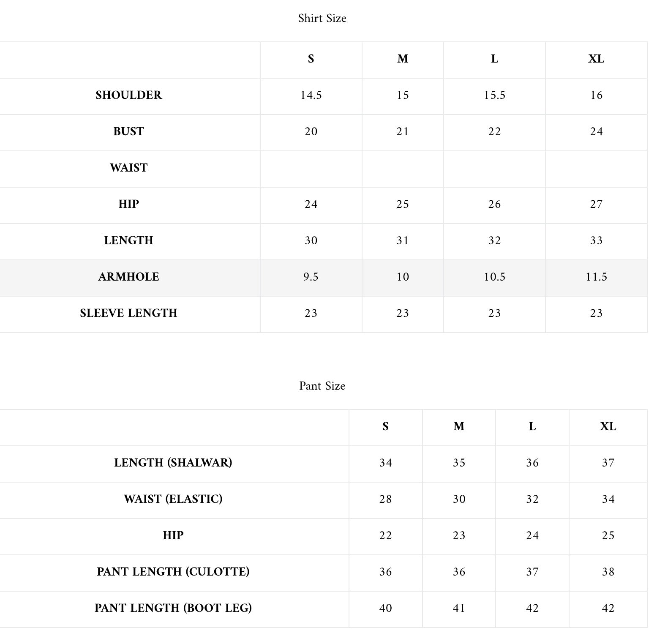Click the WAIST (ELASTIC) row label
This screenshot has width=657, height=644.
click(173, 499)
